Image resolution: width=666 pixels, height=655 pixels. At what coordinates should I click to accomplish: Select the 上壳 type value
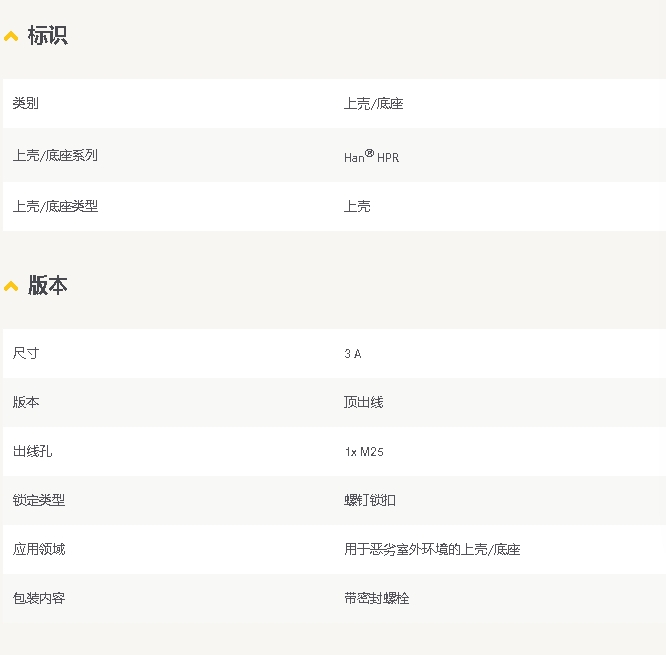[357, 206]
